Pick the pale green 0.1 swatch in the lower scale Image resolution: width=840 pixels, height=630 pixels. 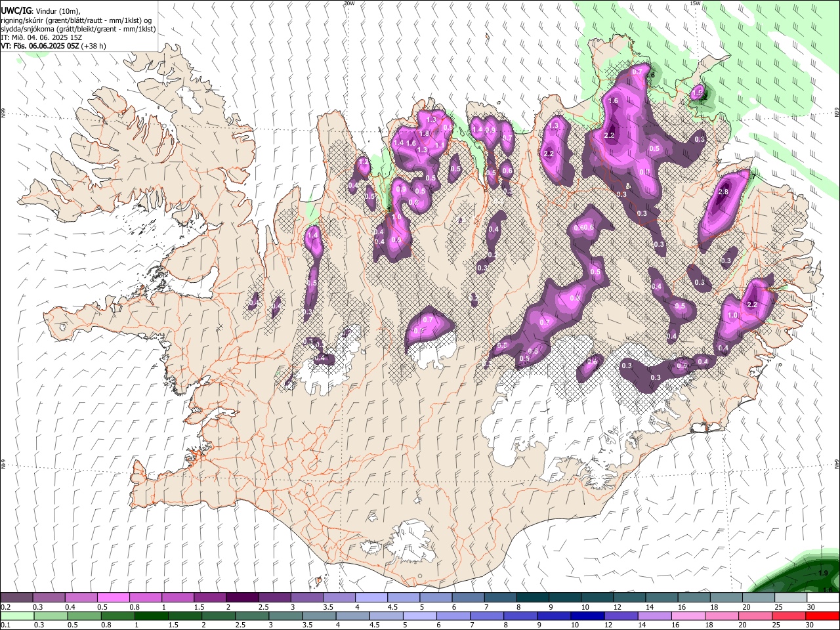[x=17, y=616]
